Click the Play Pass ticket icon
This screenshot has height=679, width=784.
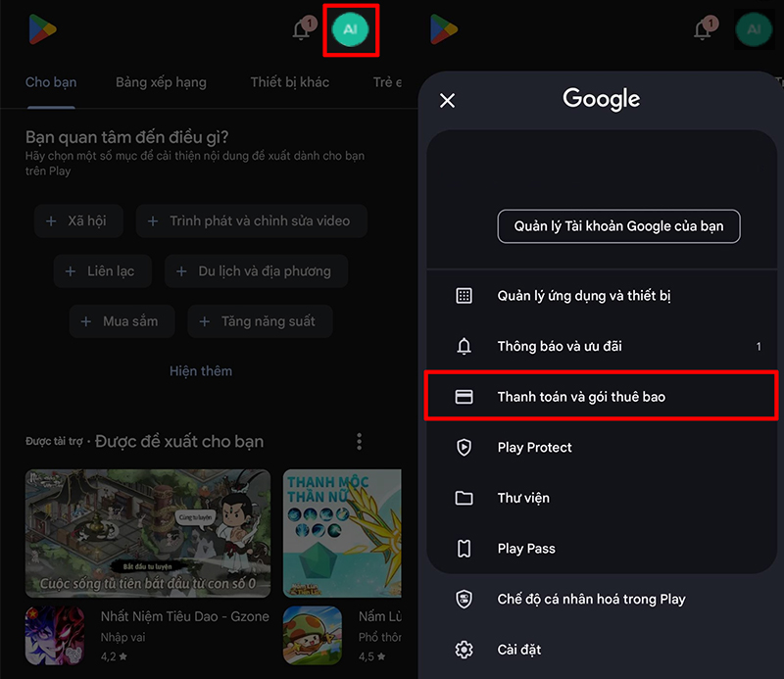pos(465,549)
